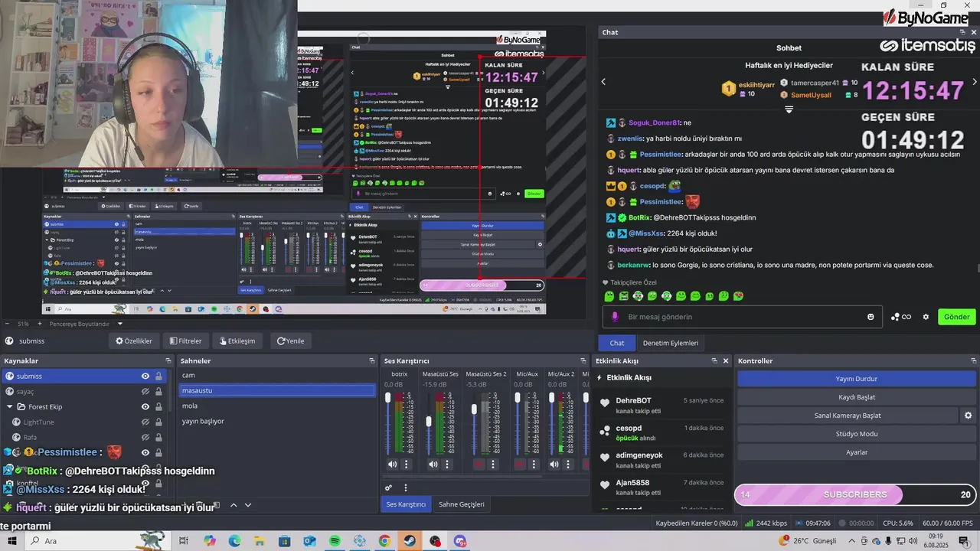This screenshot has width=980, height=551.
Task: Toggle the lock on the LightTune source
Action: point(158,422)
